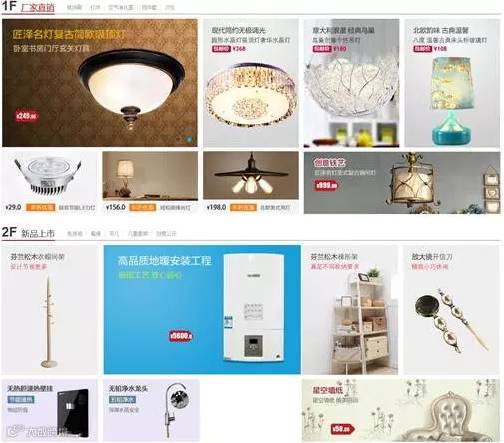Open the 无铅净水龙头 faucet product
The image size is (504, 443).
151,410
